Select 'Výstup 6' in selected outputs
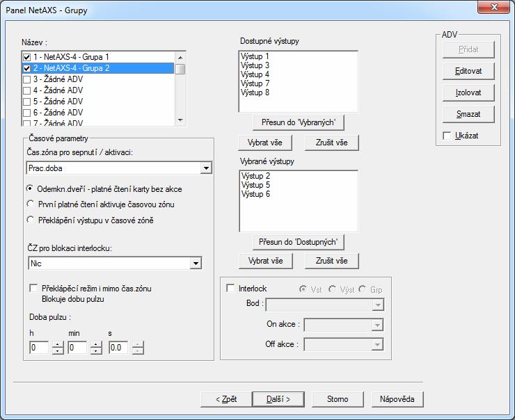The width and height of the screenshot is (515, 420). click(255, 194)
